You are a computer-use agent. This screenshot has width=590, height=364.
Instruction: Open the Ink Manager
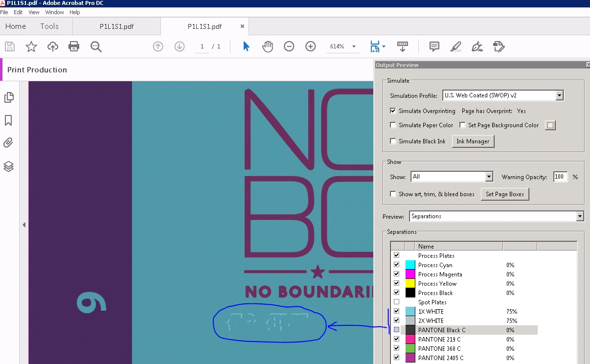coord(473,141)
